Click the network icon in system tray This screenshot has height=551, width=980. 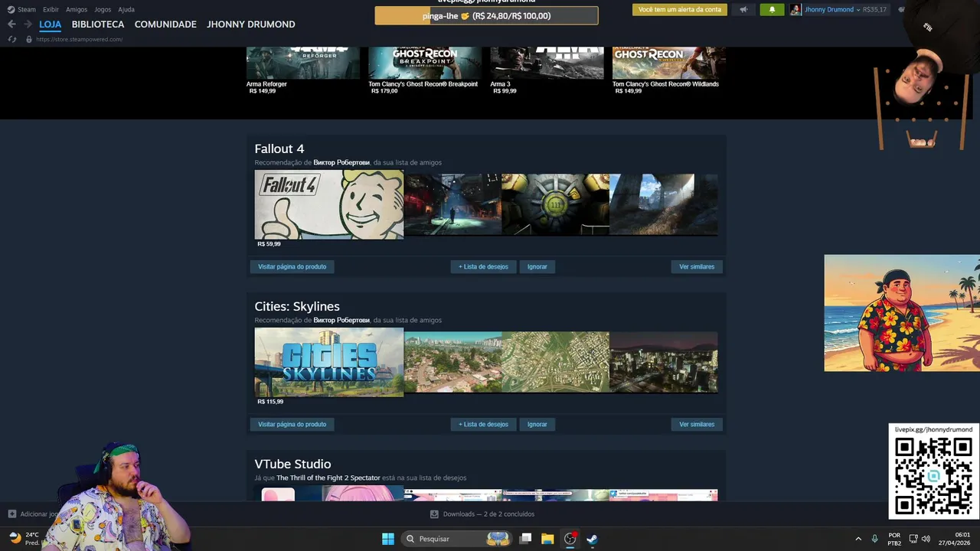(x=913, y=539)
